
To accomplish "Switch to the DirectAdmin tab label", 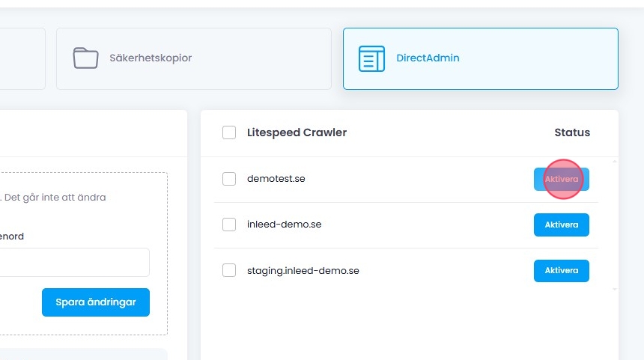I will (428, 58).
